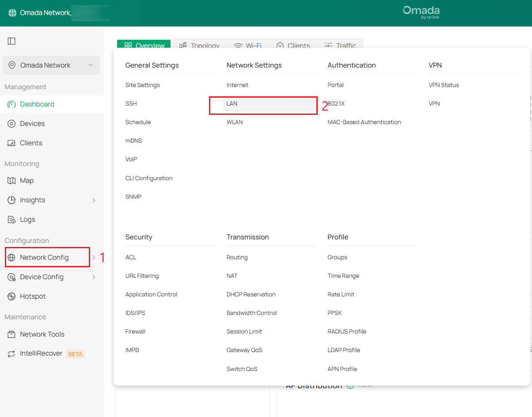The image size is (532, 417).
Task: Open Network Tools under Maintenance
Action: [x=42, y=334]
